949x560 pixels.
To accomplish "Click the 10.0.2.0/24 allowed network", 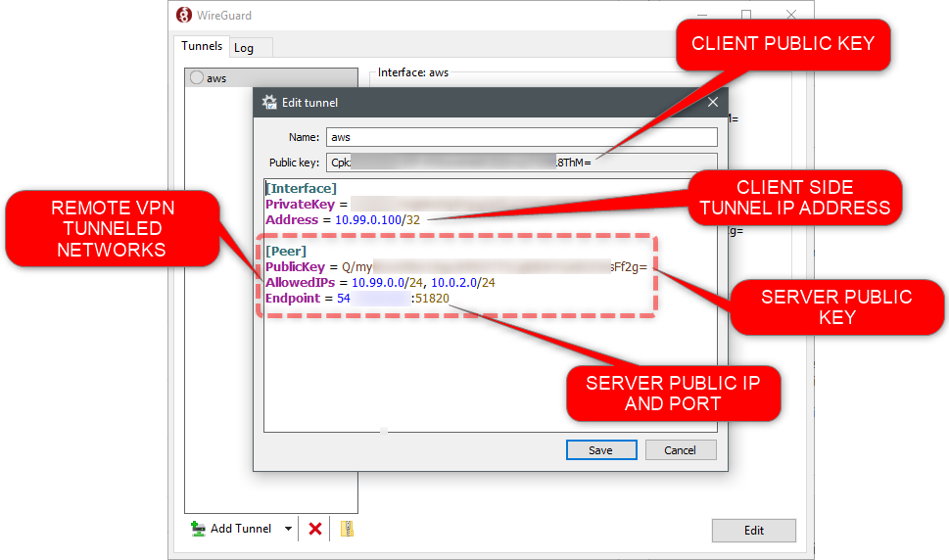I will 463,282.
